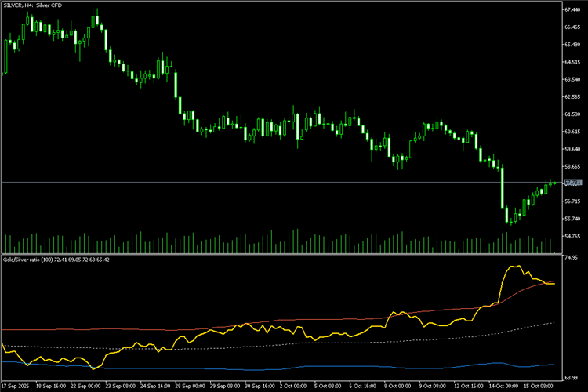Click the 60.615 price scale label
This screenshot has width=588, height=392.
click(x=572, y=132)
